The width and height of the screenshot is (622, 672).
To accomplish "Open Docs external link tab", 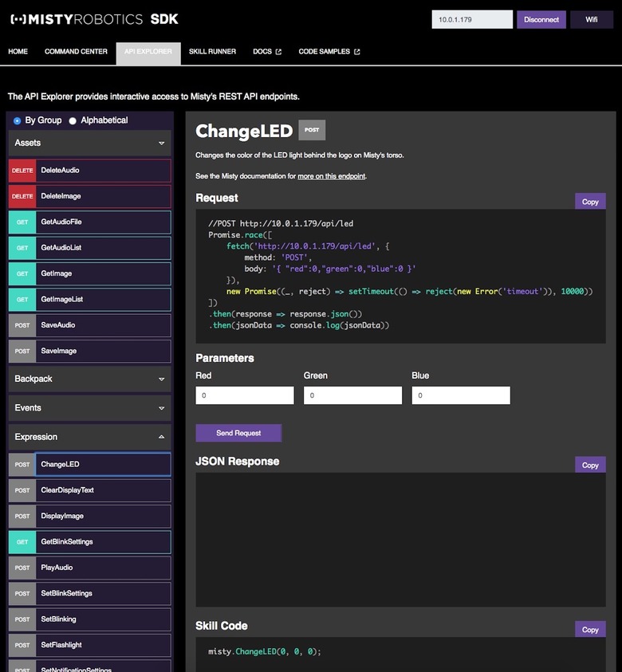I will pyautogui.click(x=266, y=52).
